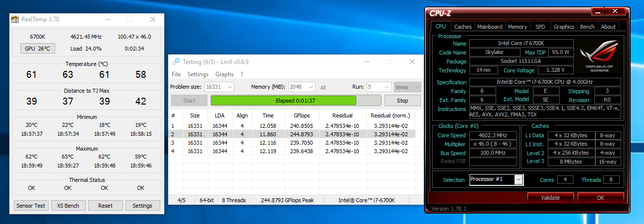Click the All memory label in LinX
The height and width of the screenshot is (224, 644).
pos(323,88)
